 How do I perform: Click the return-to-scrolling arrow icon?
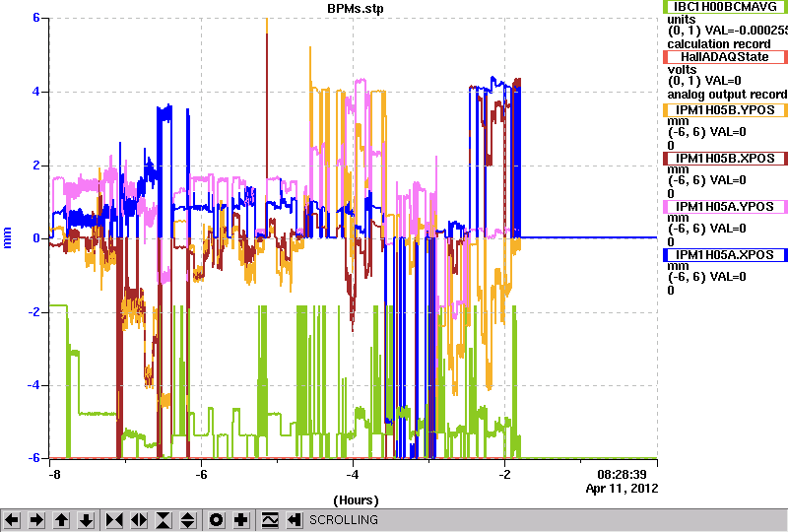(294, 520)
